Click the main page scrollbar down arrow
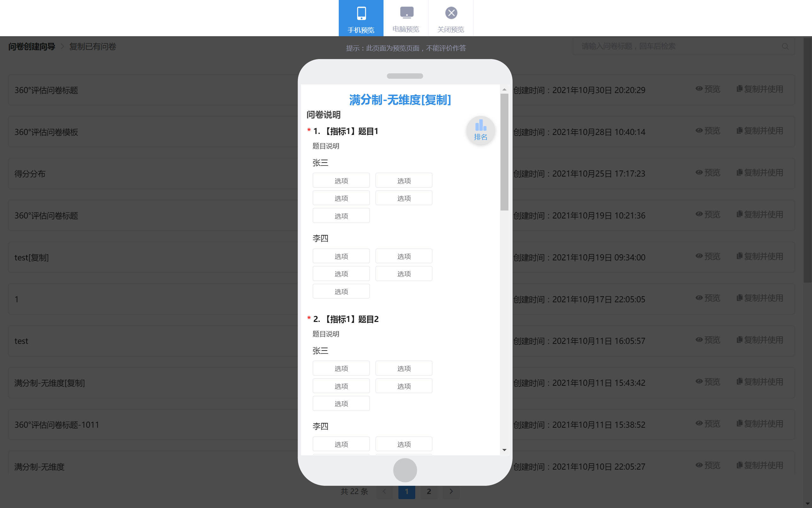Image resolution: width=812 pixels, height=508 pixels. click(808, 504)
